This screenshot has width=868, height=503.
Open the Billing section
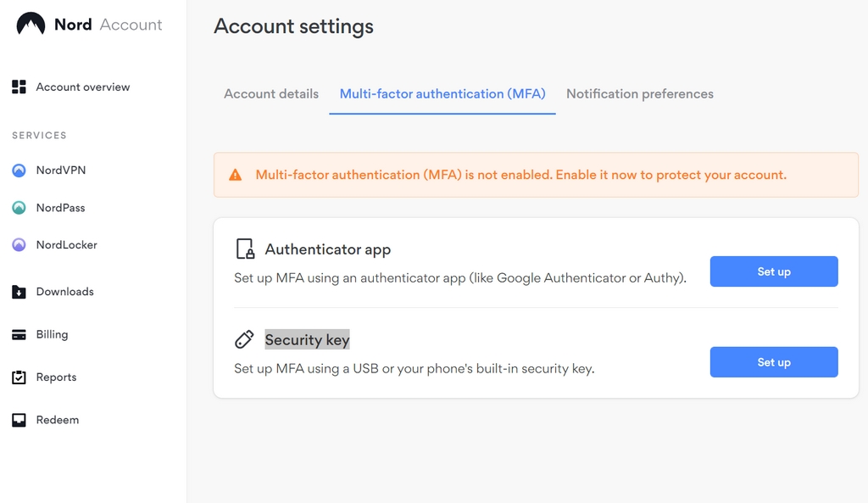click(x=52, y=334)
